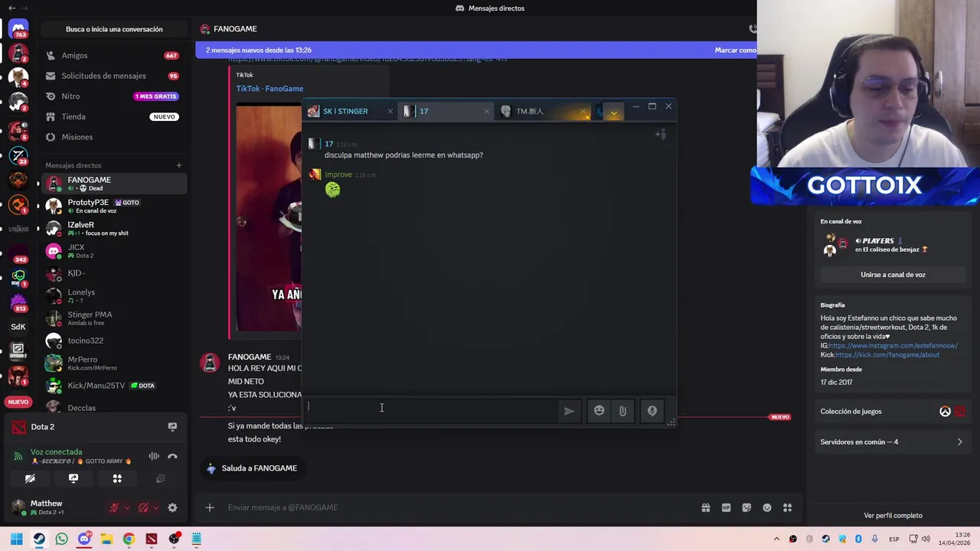Screen dimensions: 980x551
Task: Open Discord user settings gear
Action: [x=172, y=507]
